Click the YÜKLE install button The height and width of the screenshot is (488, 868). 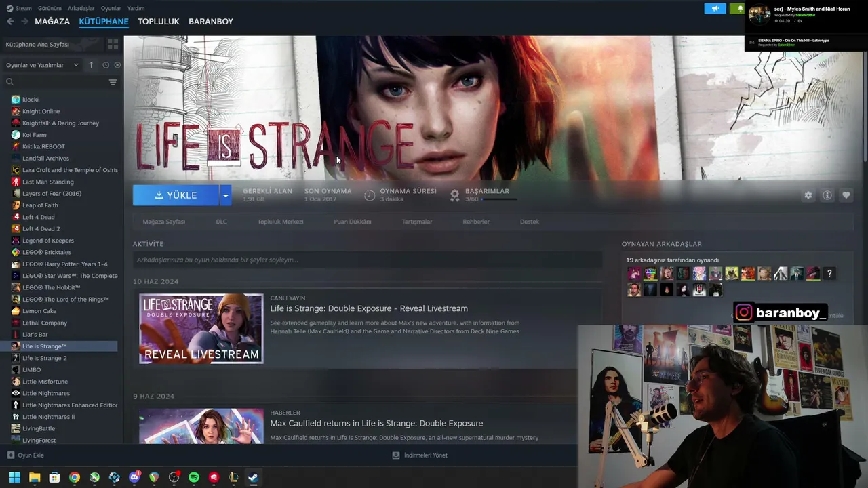click(x=176, y=195)
